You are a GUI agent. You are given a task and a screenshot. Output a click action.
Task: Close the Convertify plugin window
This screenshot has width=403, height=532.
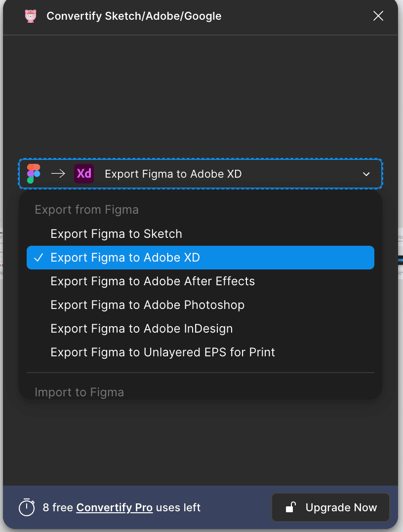point(378,16)
